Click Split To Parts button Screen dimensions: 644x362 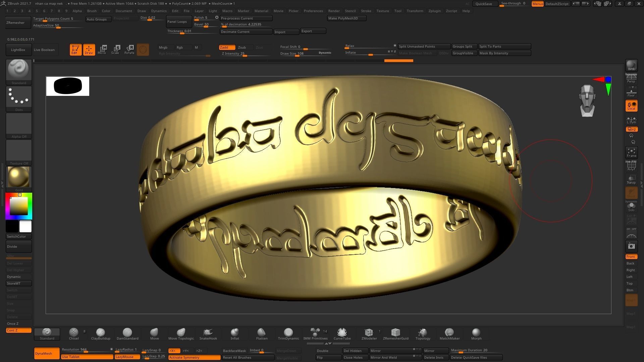(504, 46)
